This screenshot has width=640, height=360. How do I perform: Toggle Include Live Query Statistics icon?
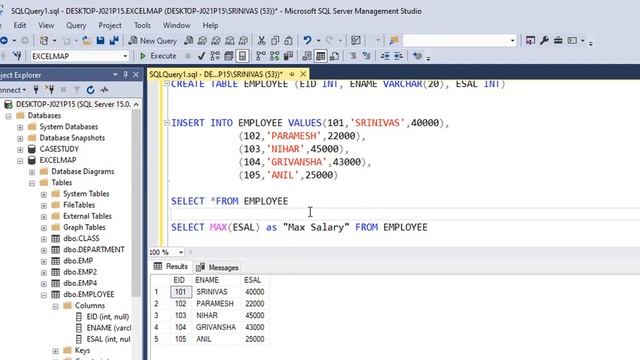(274, 56)
